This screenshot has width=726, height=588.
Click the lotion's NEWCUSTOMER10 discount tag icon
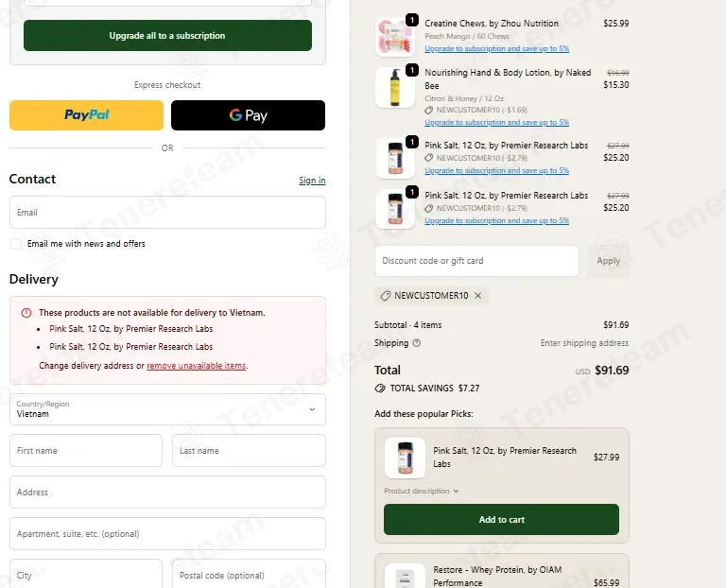tap(429, 111)
